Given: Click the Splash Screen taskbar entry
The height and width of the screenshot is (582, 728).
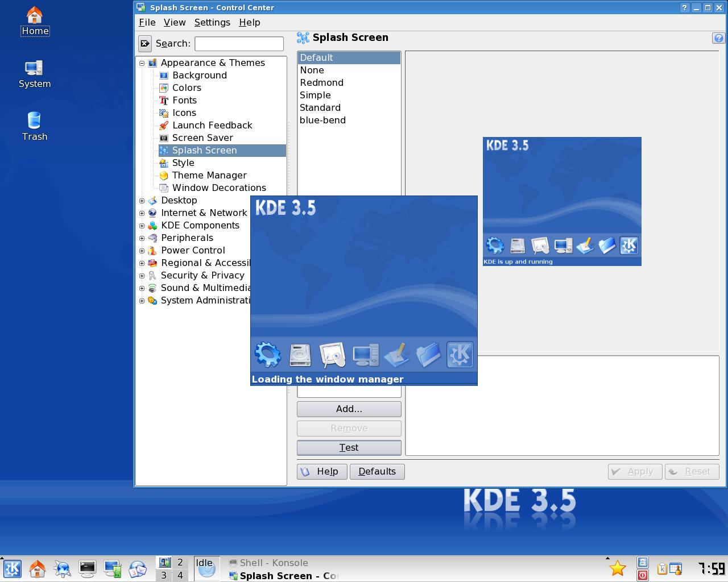Looking at the screenshot, I should (x=283, y=576).
